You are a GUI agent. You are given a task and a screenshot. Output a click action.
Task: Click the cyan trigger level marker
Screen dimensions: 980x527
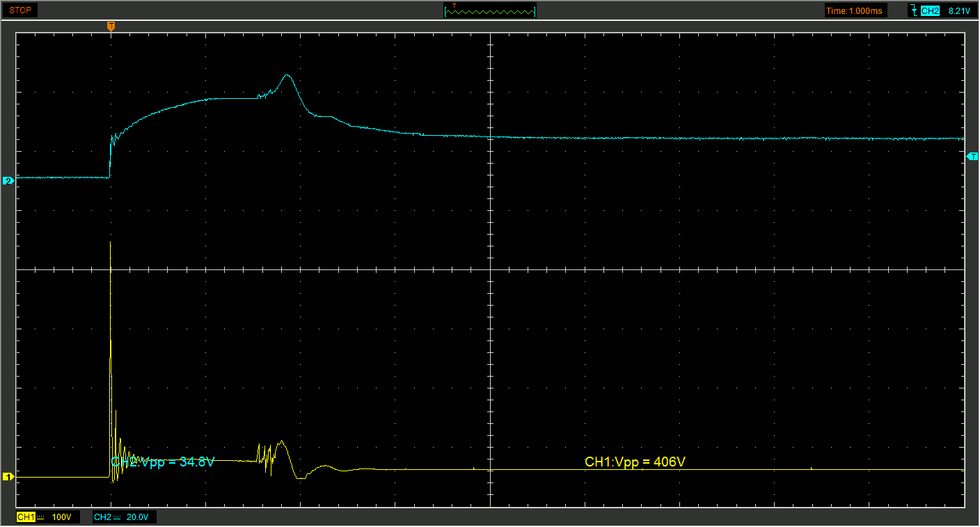point(973,157)
